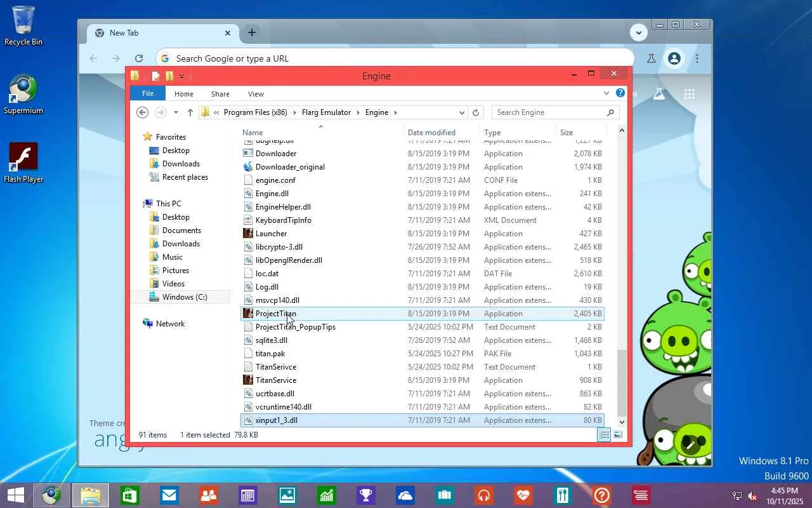Open the Sports trophy app on the taskbar
This screenshot has height=508, width=812.
click(365, 495)
